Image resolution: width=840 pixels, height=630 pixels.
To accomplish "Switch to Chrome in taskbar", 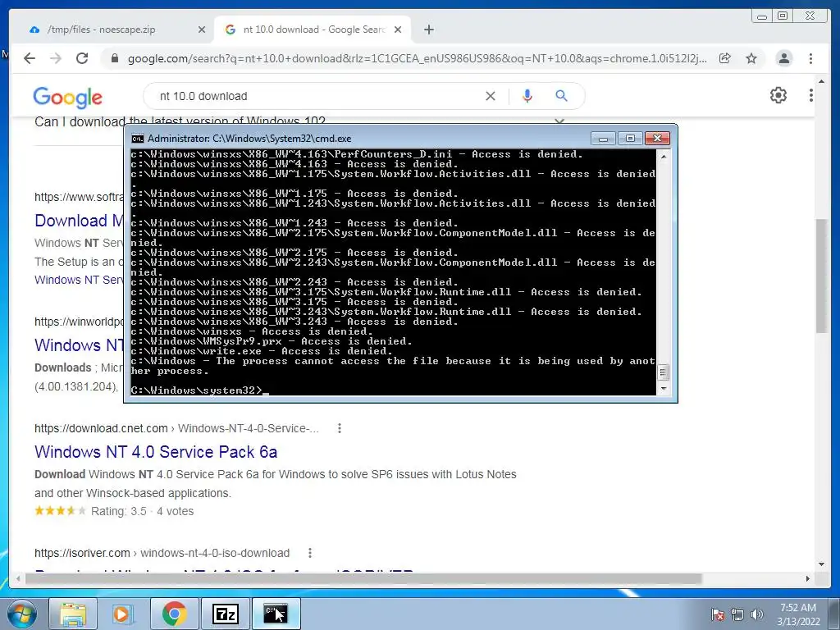I will 174,614.
